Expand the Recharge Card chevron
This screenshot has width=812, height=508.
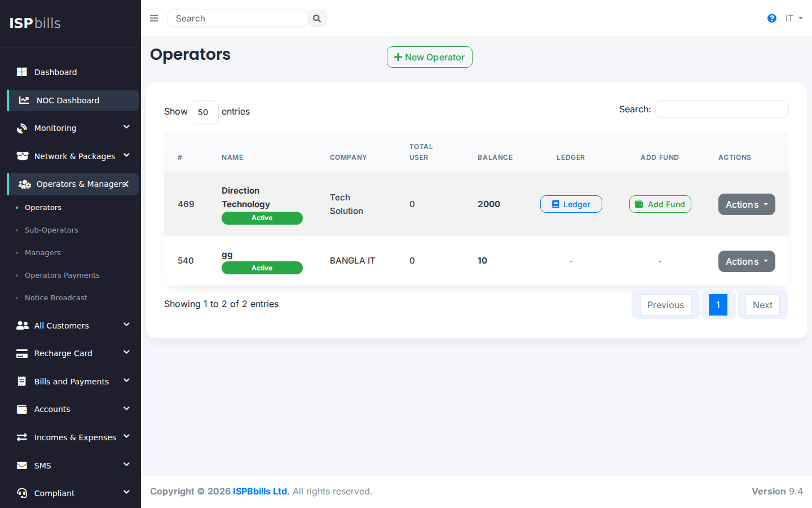coord(127,352)
